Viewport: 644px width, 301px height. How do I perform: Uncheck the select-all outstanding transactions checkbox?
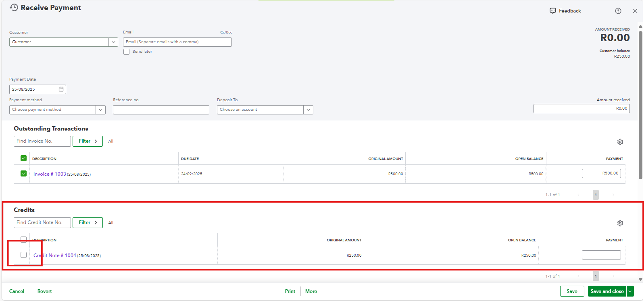pos(23,158)
